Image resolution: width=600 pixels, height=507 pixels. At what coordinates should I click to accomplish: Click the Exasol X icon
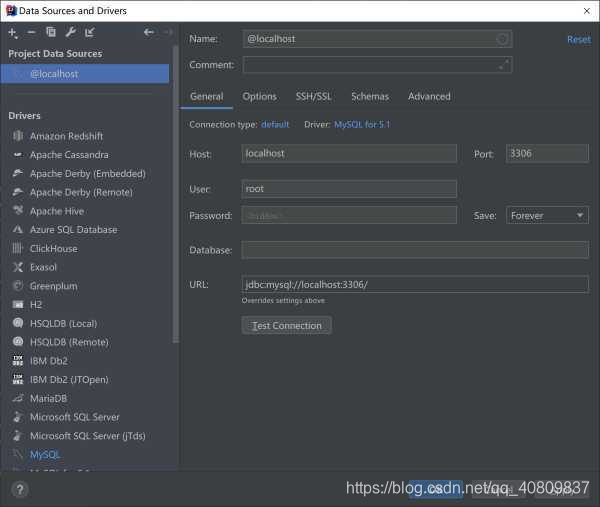(18, 267)
